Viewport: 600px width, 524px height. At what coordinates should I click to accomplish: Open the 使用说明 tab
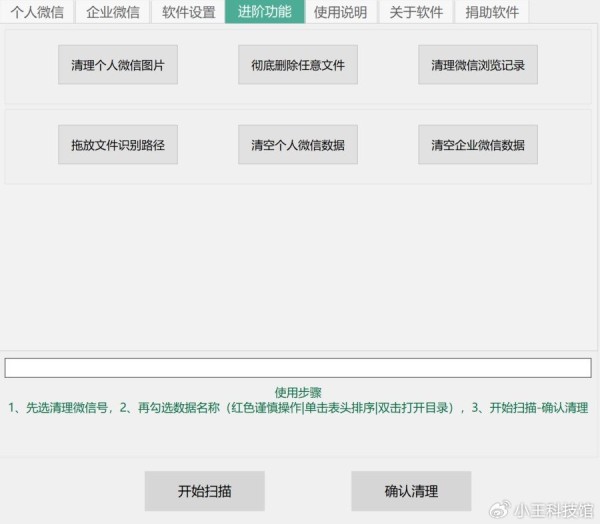click(x=340, y=12)
